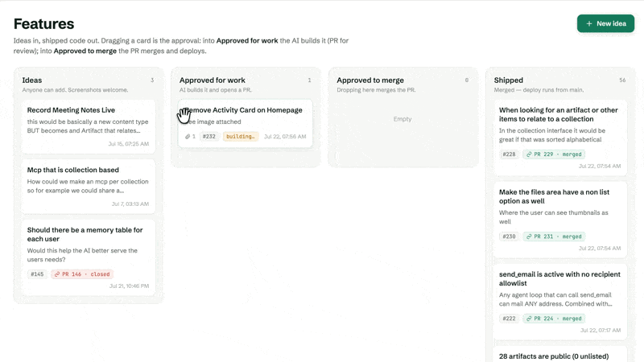This screenshot has height=362, width=644.
Task: Open the memory table for each user card
Action: coord(89,257)
